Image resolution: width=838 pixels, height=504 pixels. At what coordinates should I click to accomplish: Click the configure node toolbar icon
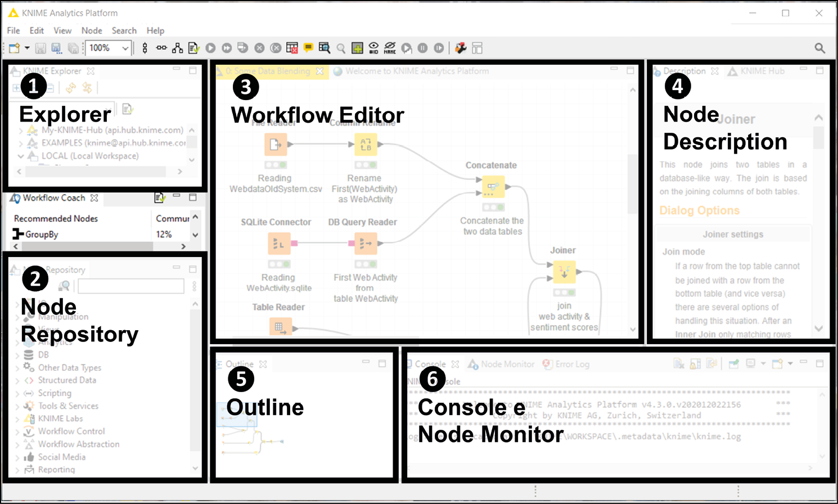(x=194, y=48)
